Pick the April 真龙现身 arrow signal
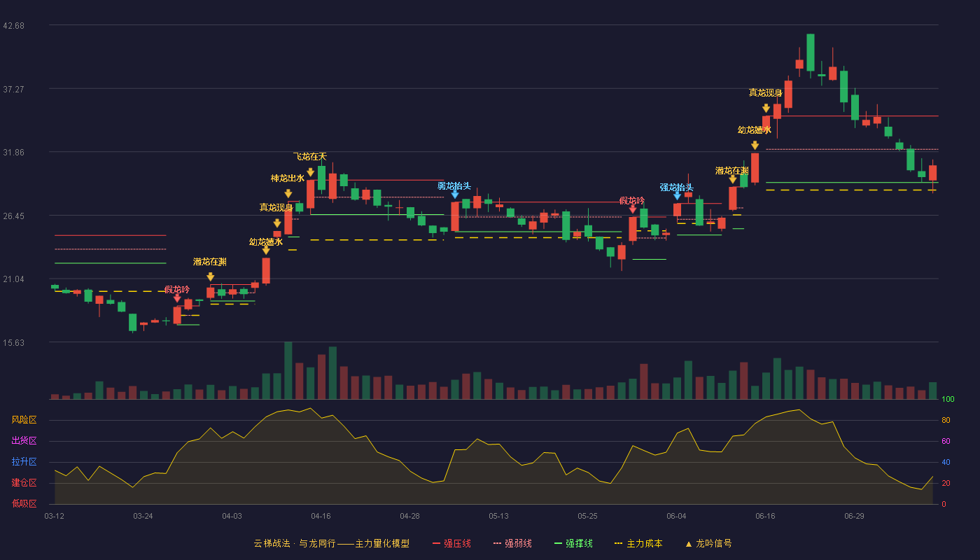The height and width of the screenshot is (560, 980). [x=277, y=223]
